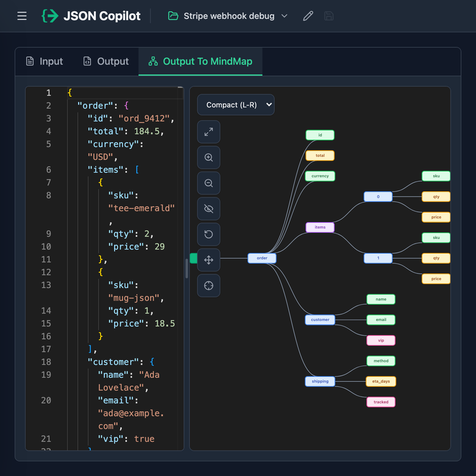
Task: Click the qty node under item 0
Action: click(x=436, y=197)
